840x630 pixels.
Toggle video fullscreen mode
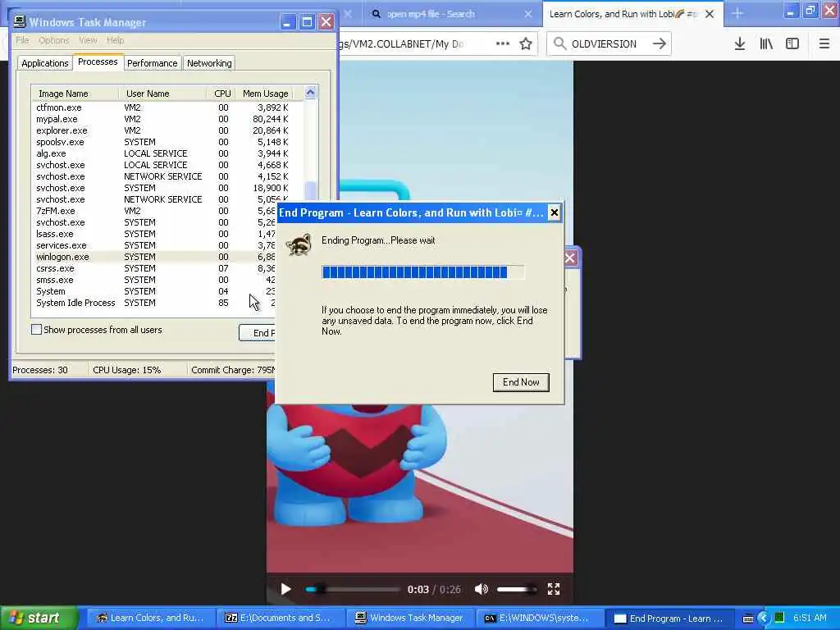(554, 589)
